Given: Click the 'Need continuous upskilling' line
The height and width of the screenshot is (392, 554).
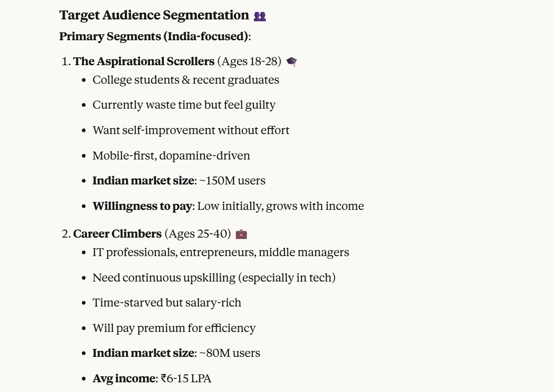Looking at the screenshot, I should click(x=214, y=278).
